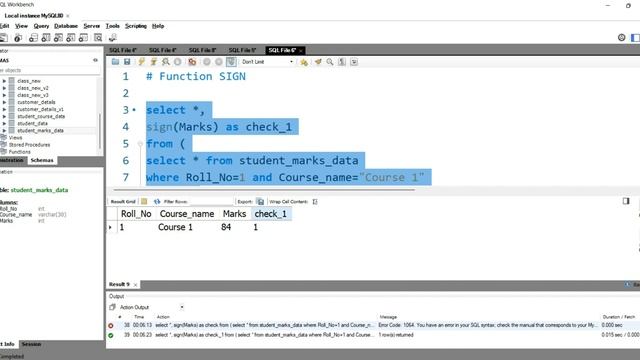Expand the customer_details_v1 table node
Image resolution: width=640 pixels, height=360 pixels.
coord(4,109)
